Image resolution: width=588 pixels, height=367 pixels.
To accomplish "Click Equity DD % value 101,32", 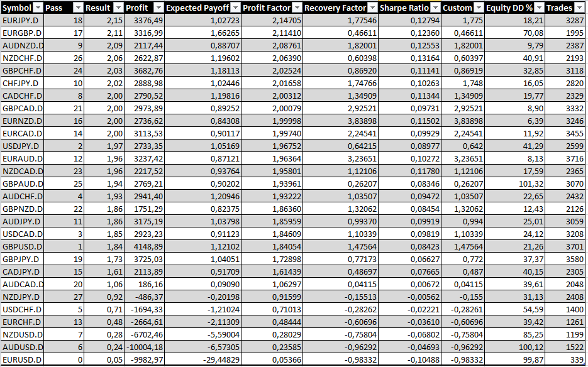I will 532,183.
